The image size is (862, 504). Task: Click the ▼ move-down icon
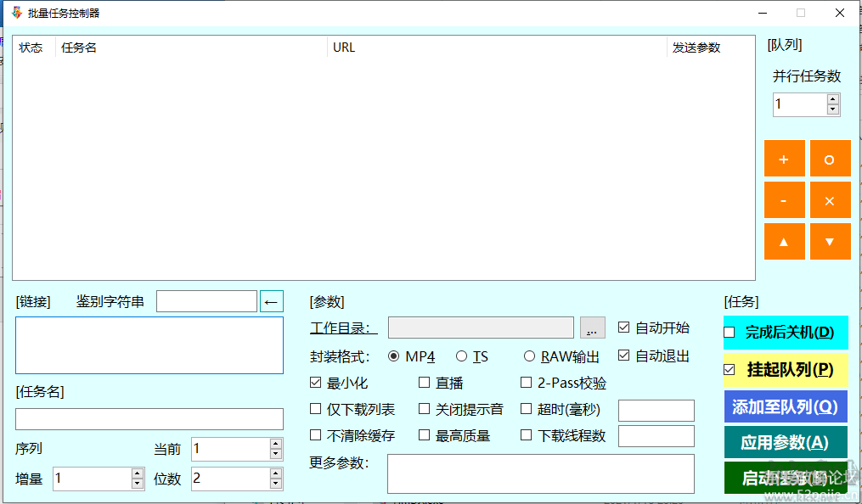[830, 241]
